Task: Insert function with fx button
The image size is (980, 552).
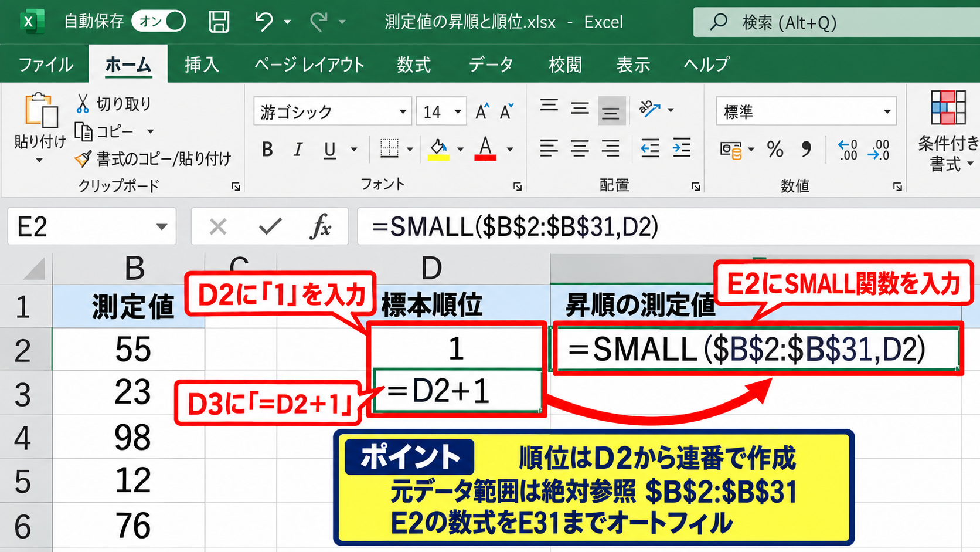Action: 320,226
